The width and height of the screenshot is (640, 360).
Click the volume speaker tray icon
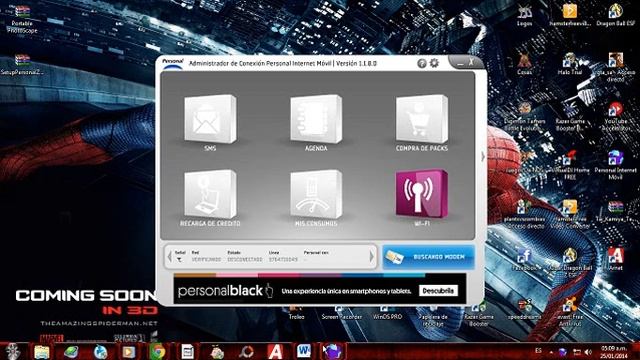588,352
